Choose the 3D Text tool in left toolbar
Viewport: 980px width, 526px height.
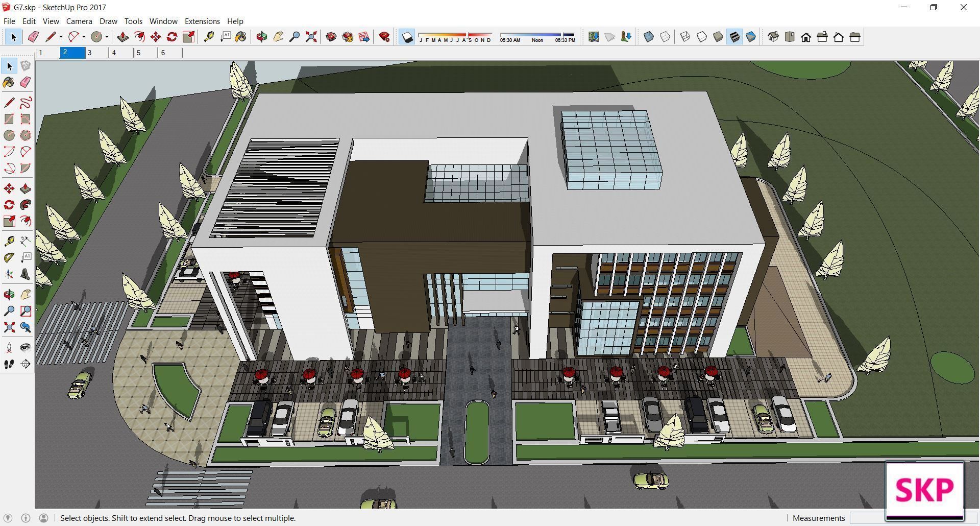[x=26, y=274]
